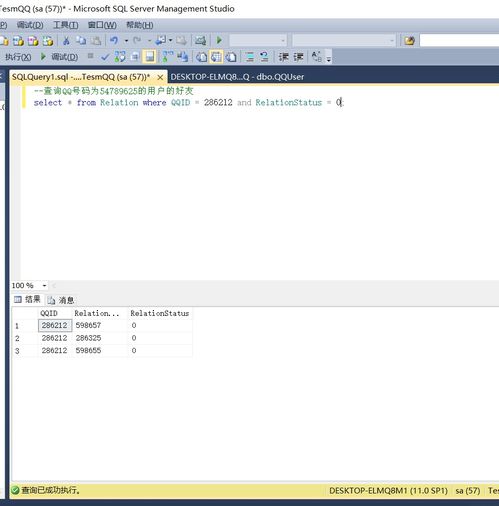Switch to the 结果 results tab
This screenshot has height=506, width=499.
(27, 299)
